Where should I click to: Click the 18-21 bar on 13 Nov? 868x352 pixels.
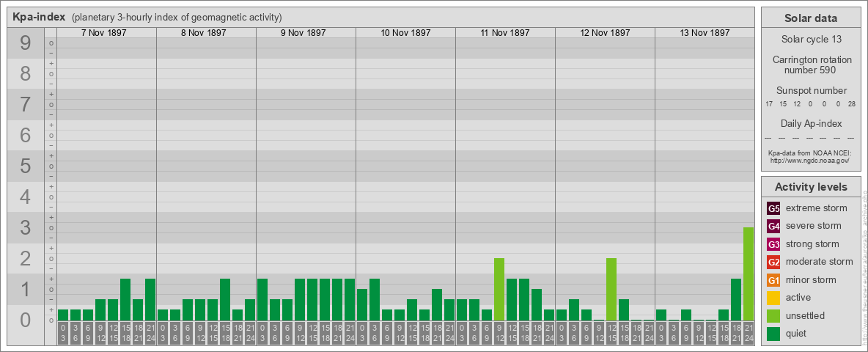[736, 299]
